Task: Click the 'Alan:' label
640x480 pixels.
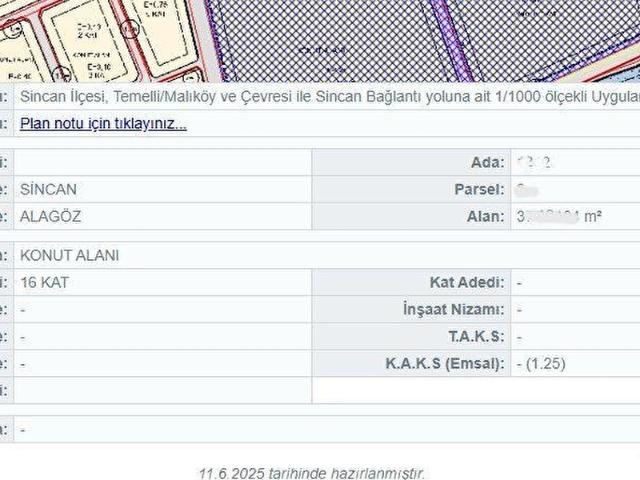Action: pos(486,216)
